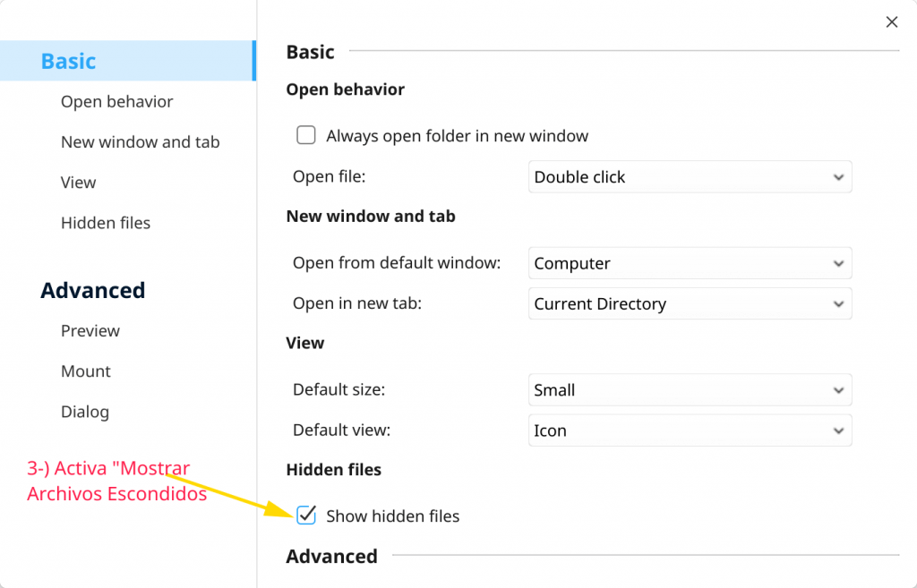
Task: Go to Open behavior section
Action: point(117,102)
